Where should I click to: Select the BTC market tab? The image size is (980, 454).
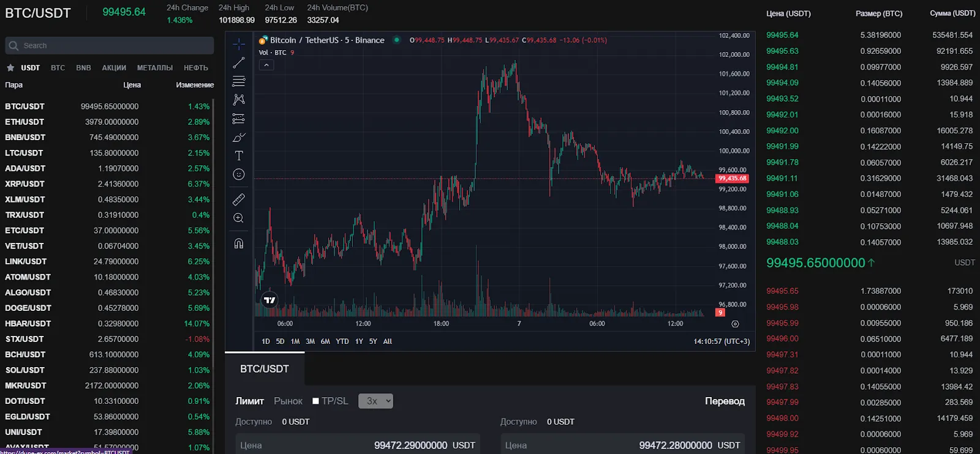click(58, 68)
